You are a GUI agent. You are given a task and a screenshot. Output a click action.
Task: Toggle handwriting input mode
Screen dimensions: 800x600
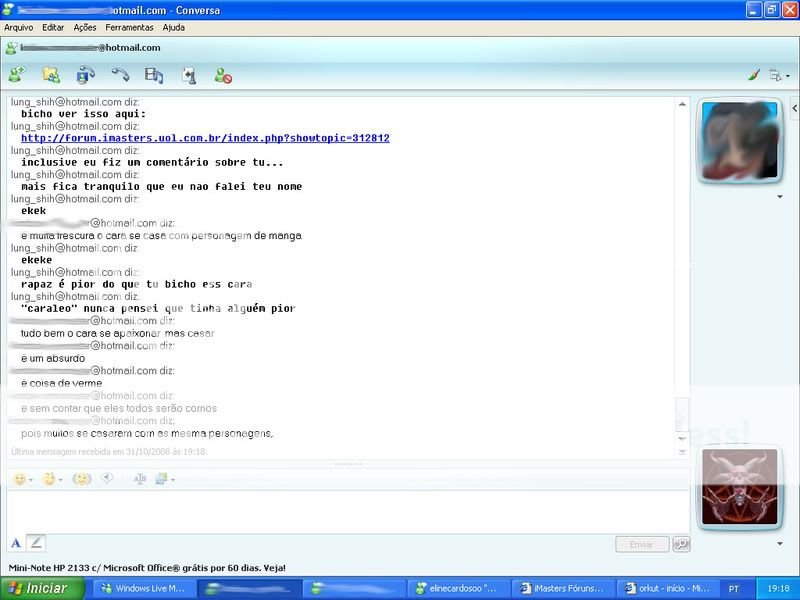coord(37,543)
